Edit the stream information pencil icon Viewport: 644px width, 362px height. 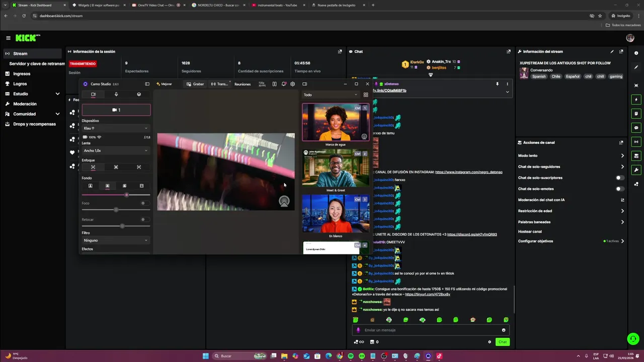[612, 51]
